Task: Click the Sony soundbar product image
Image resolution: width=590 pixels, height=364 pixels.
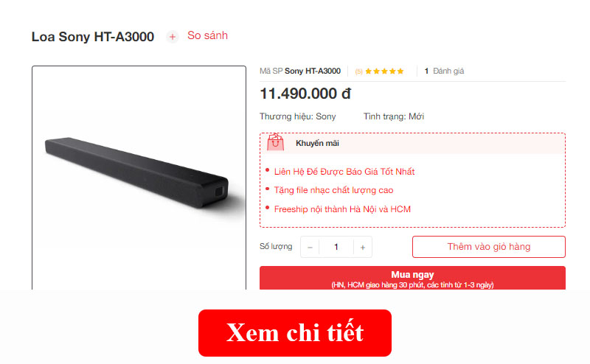Action: (x=139, y=173)
